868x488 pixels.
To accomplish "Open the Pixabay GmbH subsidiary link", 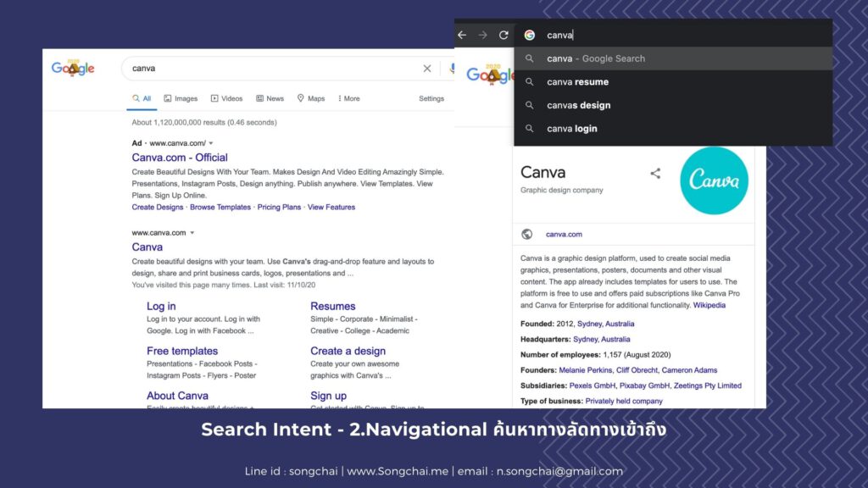I will coord(644,385).
